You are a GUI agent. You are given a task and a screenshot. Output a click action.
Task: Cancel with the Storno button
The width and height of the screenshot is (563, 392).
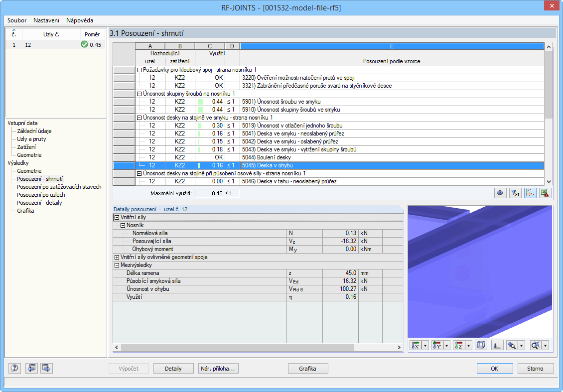tap(536, 368)
